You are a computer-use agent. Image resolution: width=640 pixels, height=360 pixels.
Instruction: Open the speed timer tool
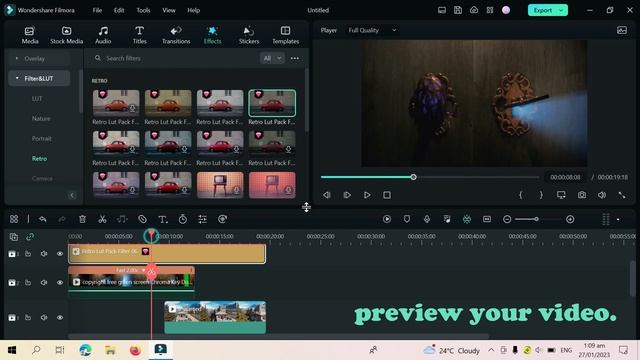[182, 219]
